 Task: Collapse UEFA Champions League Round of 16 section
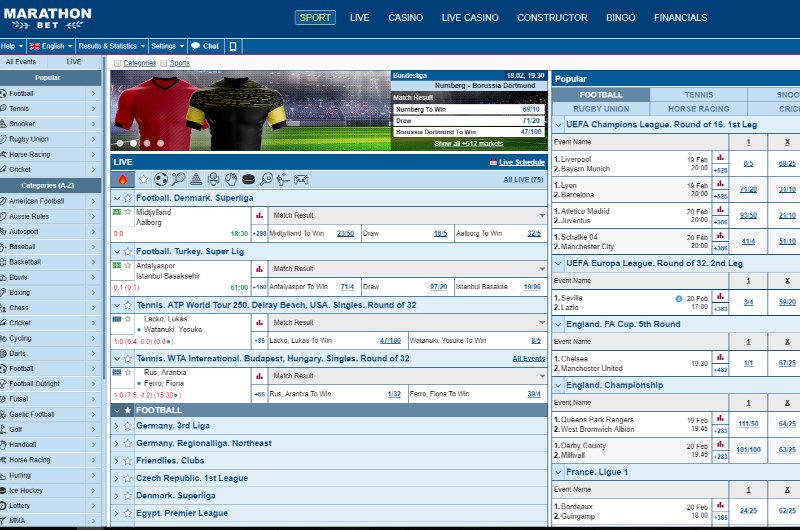(x=558, y=124)
